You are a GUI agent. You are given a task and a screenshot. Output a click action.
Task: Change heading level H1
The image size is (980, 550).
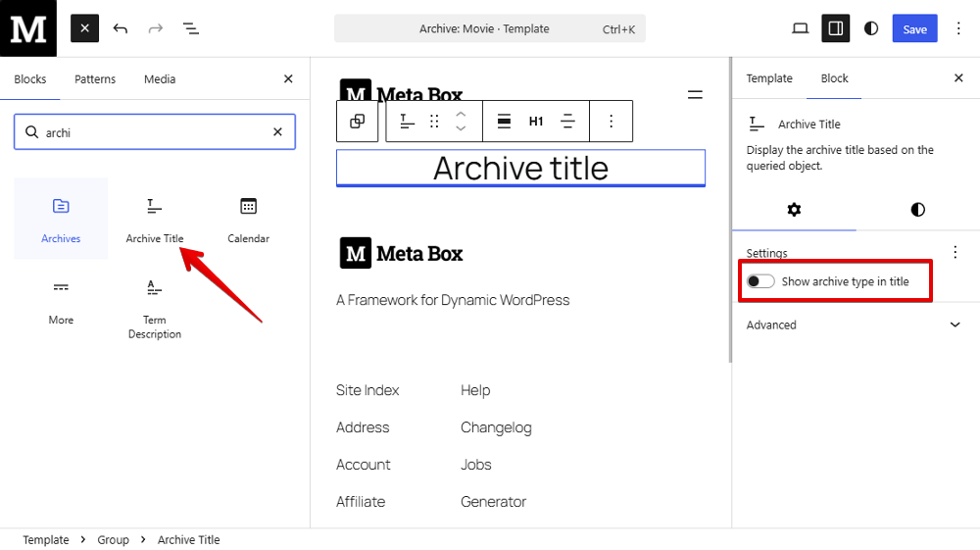pos(536,122)
